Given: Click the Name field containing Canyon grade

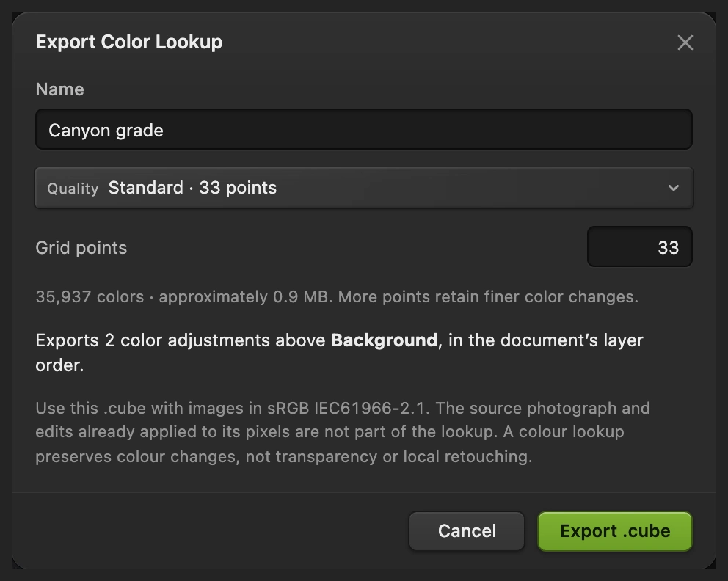Looking at the screenshot, I should point(364,129).
